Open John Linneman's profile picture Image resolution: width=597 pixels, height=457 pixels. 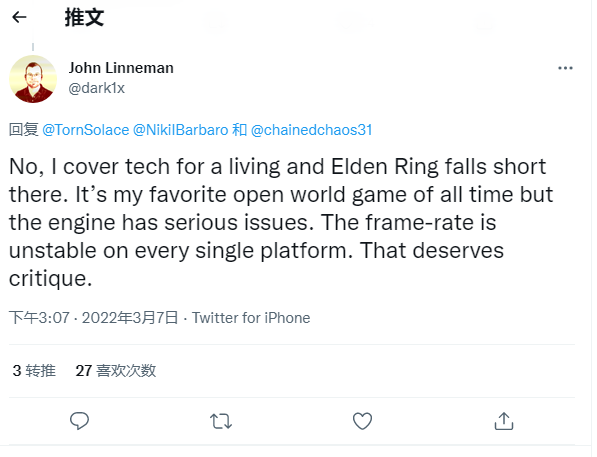33,79
